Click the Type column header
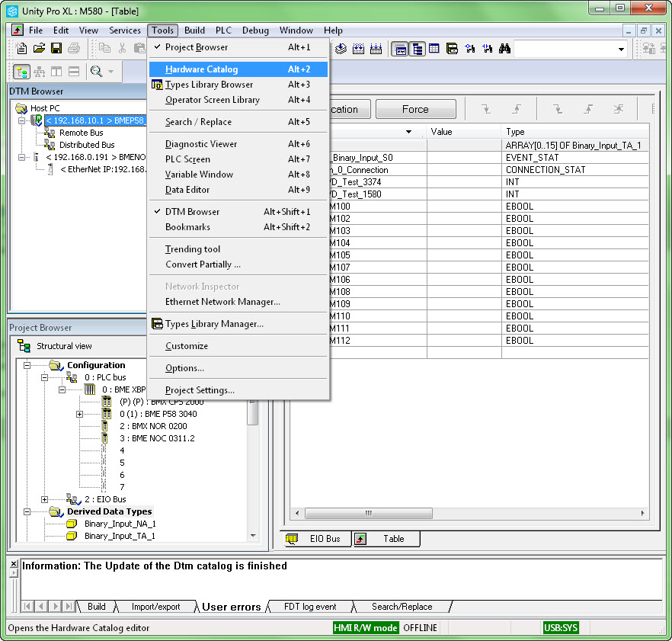 (574, 132)
